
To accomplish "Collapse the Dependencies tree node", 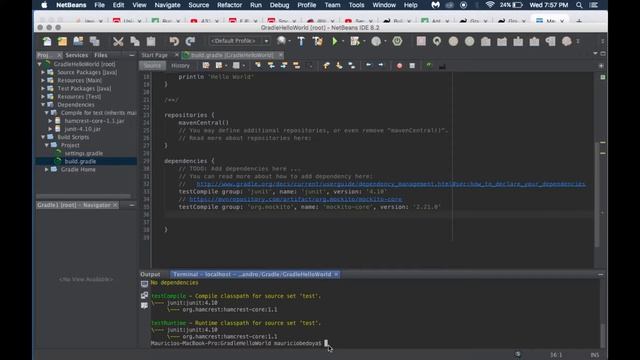I will click(43, 105).
